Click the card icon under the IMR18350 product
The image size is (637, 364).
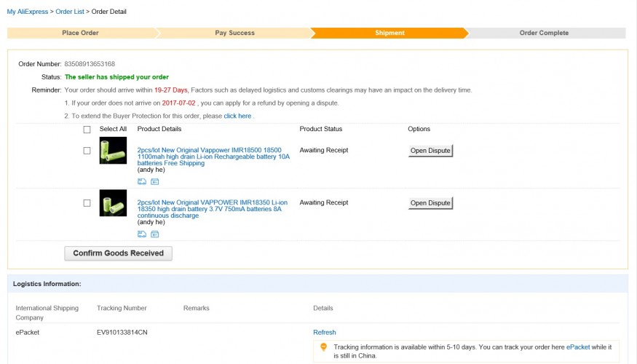tap(154, 234)
